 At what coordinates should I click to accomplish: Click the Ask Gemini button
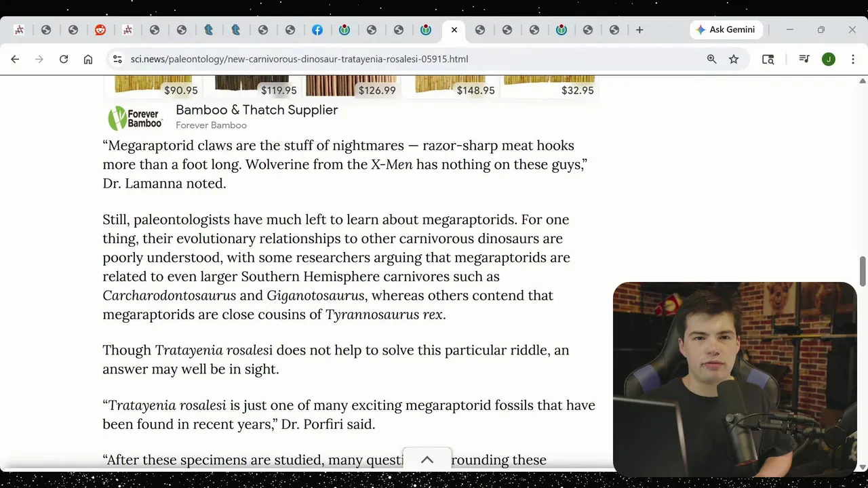pyautogui.click(x=726, y=30)
